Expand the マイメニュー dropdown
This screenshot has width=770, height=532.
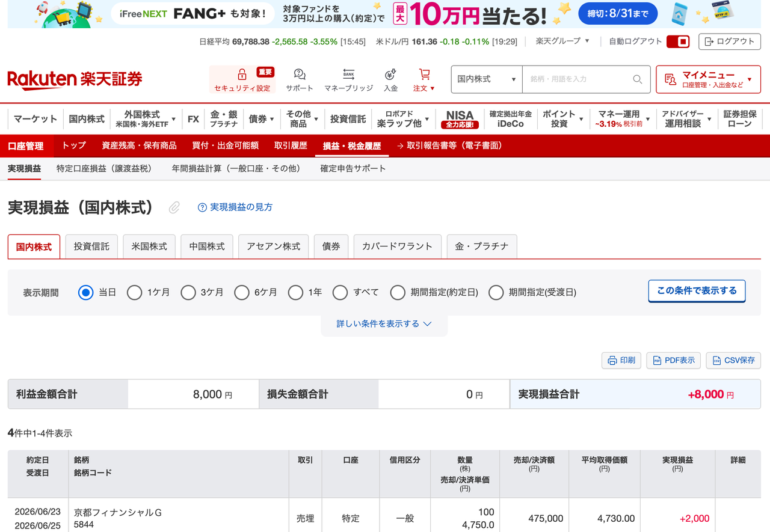[x=708, y=79]
